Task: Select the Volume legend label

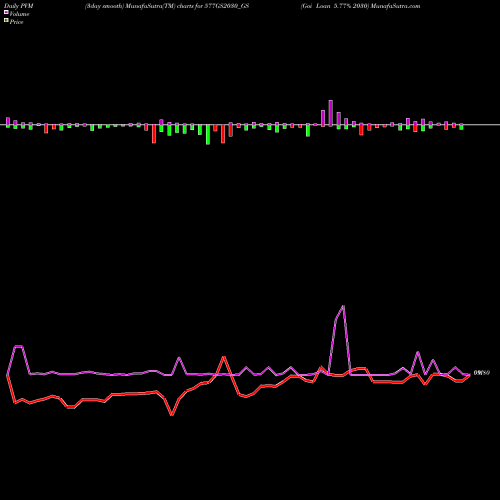Action: click(19, 14)
